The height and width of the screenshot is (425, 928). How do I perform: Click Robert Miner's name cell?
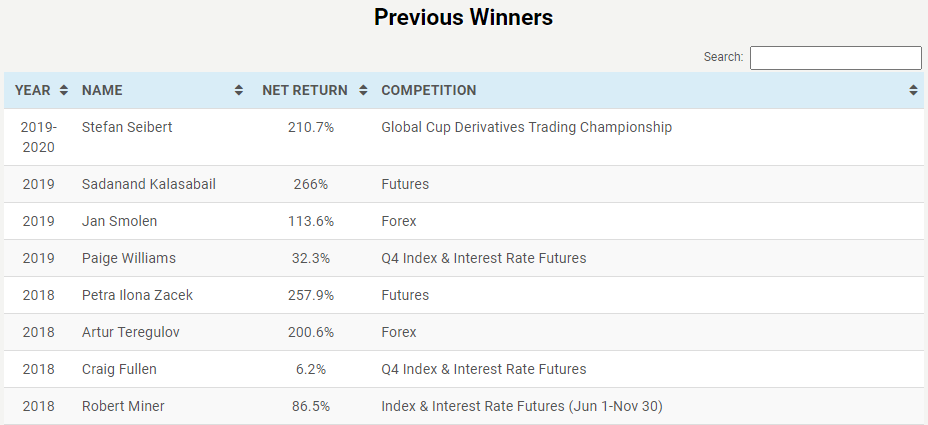(x=123, y=406)
